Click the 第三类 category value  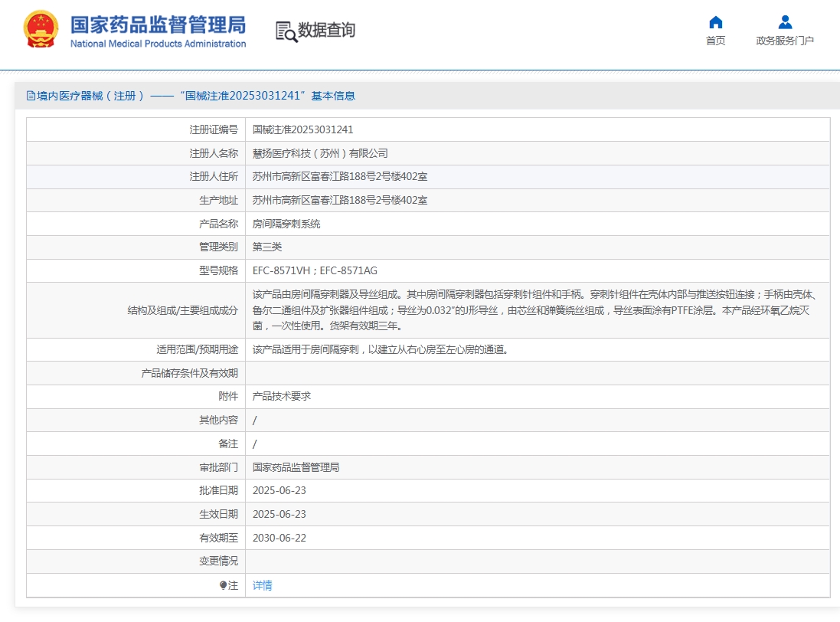point(266,247)
